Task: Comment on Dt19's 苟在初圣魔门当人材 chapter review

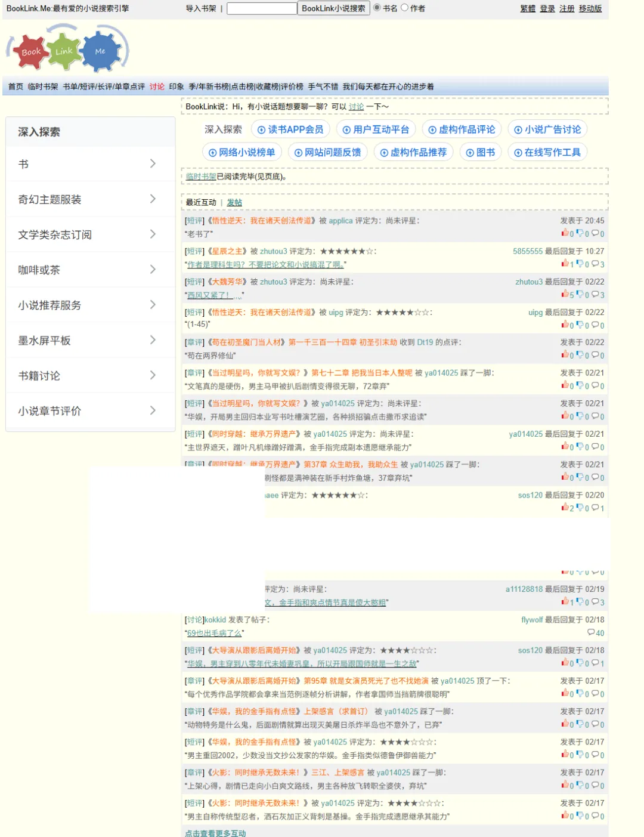Action: [x=595, y=355]
